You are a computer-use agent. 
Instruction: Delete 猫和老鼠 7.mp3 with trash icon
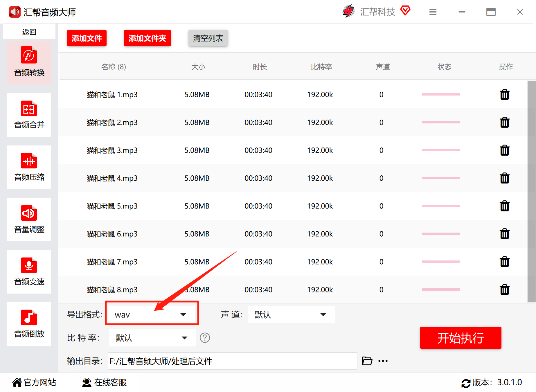click(x=505, y=262)
